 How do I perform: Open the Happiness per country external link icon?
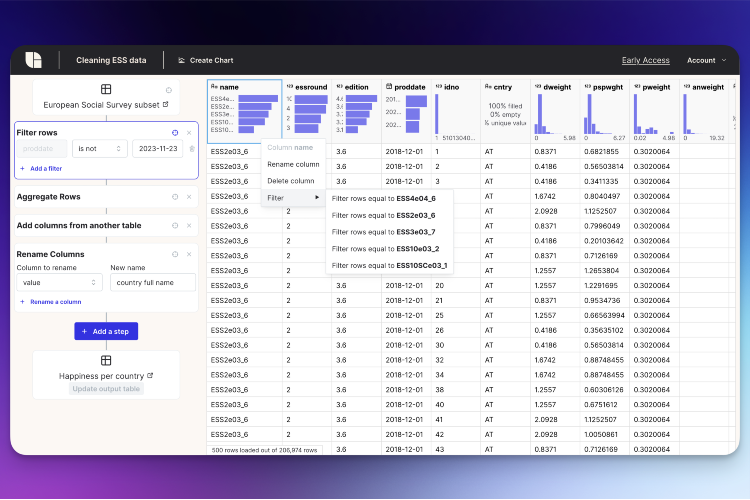[x=150, y=376]
